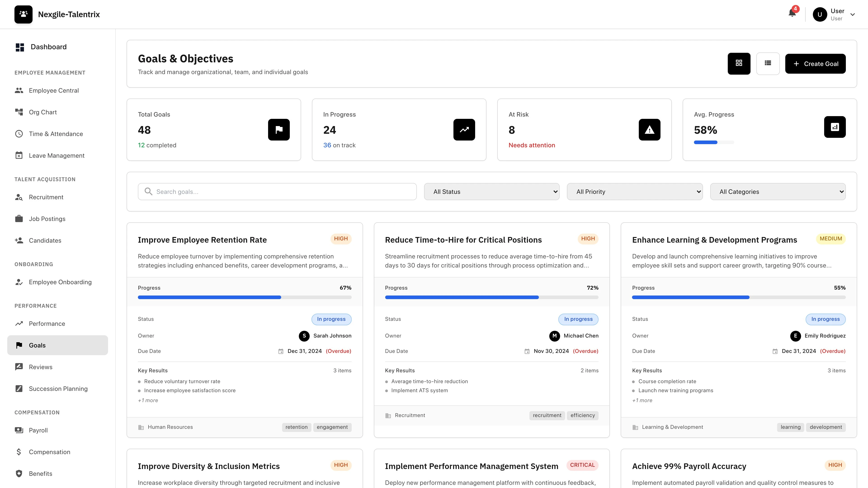Open the All Priority dropdown
The width and height of the screenshot is (868, 488).
[x=635, y=191]
